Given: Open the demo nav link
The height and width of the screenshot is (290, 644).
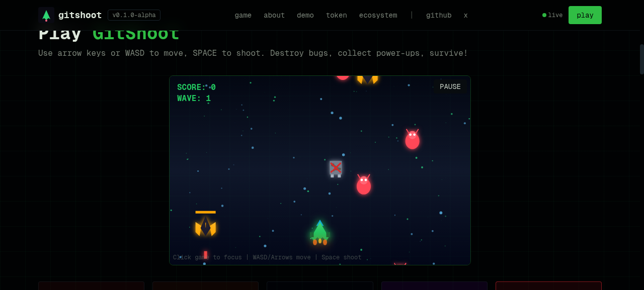Looking at the screenshot, I should point(305,15).
